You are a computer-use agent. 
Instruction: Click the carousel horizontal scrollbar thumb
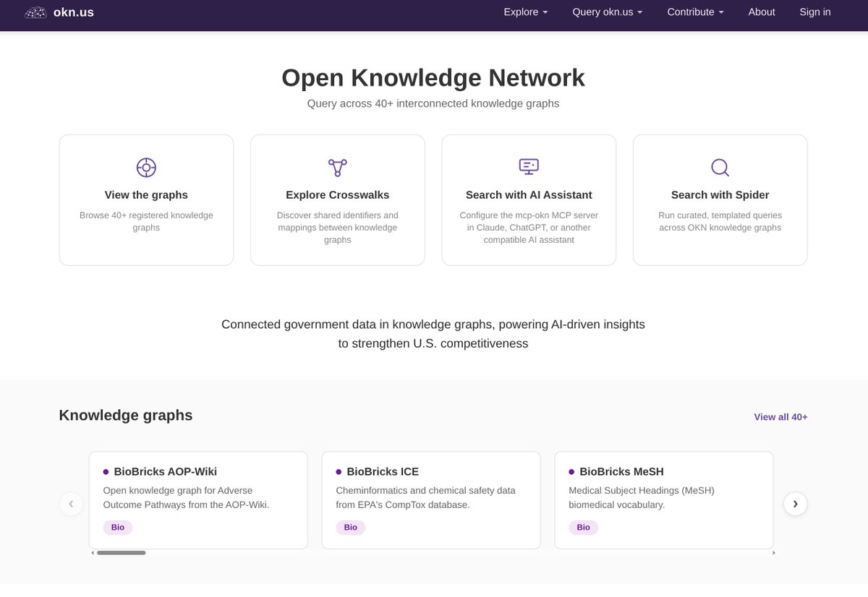121,553
